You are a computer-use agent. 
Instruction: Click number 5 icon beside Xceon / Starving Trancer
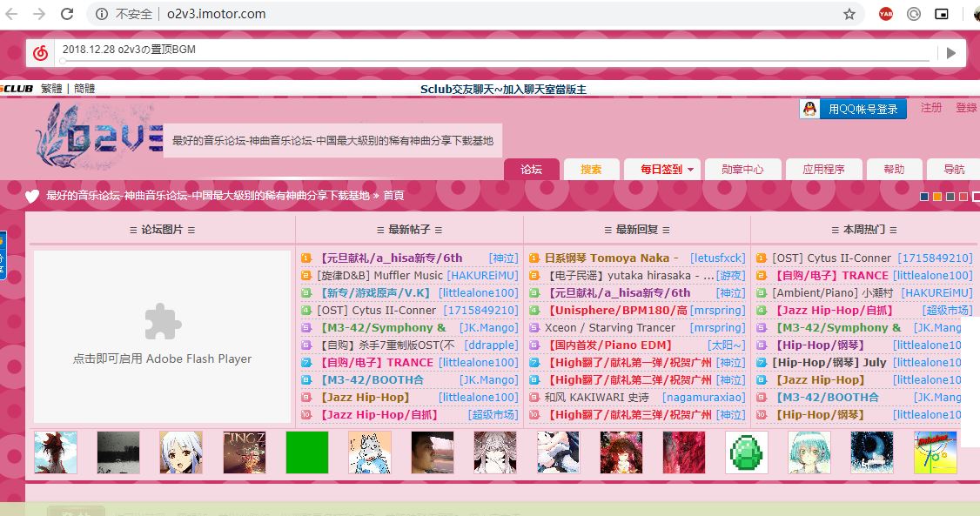(x=534, y=327)
